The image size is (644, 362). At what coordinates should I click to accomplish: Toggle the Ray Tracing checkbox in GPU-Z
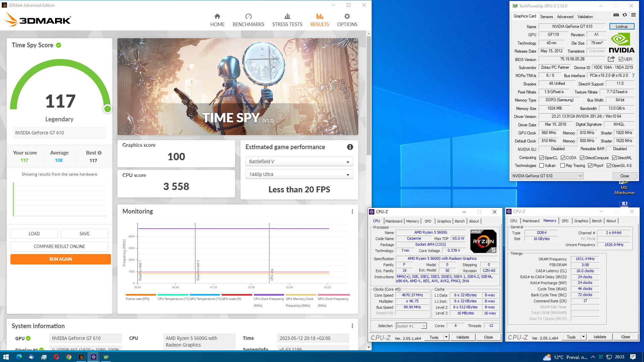click(x=562, y=166)
